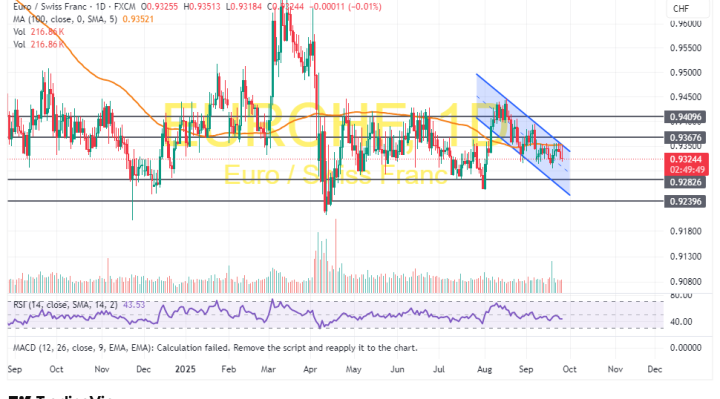Click the Aug label on time axis

click(484, 369)
